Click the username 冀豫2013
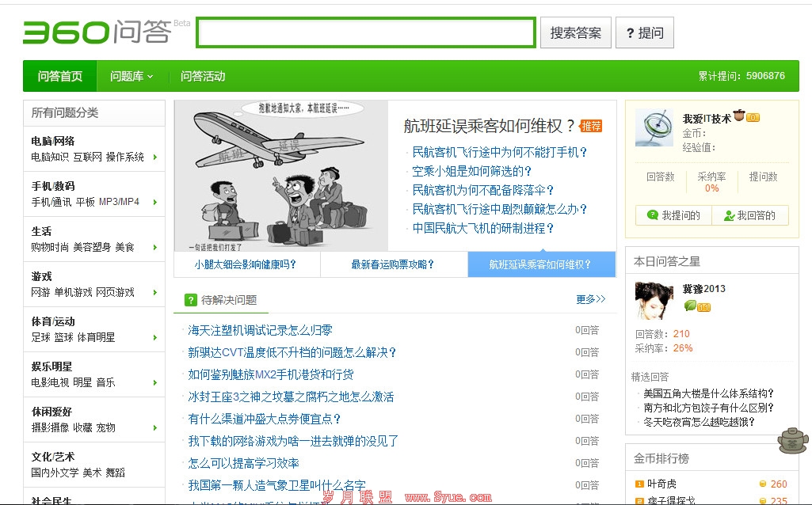The image size is (812, 505). click(703, 289)
